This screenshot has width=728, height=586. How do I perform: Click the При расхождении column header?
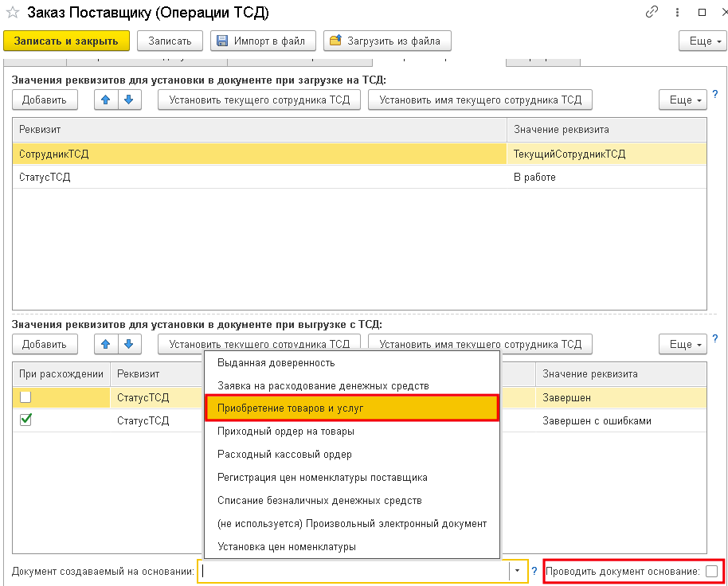[61, 374]
